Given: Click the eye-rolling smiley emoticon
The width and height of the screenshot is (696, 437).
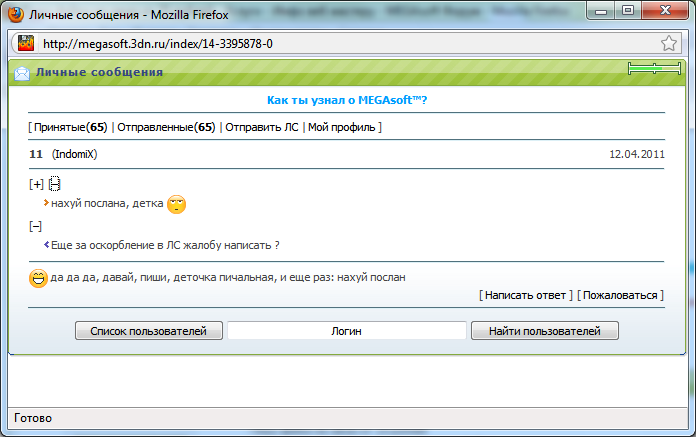Looking at the screenshot, I should coord(176,204).
